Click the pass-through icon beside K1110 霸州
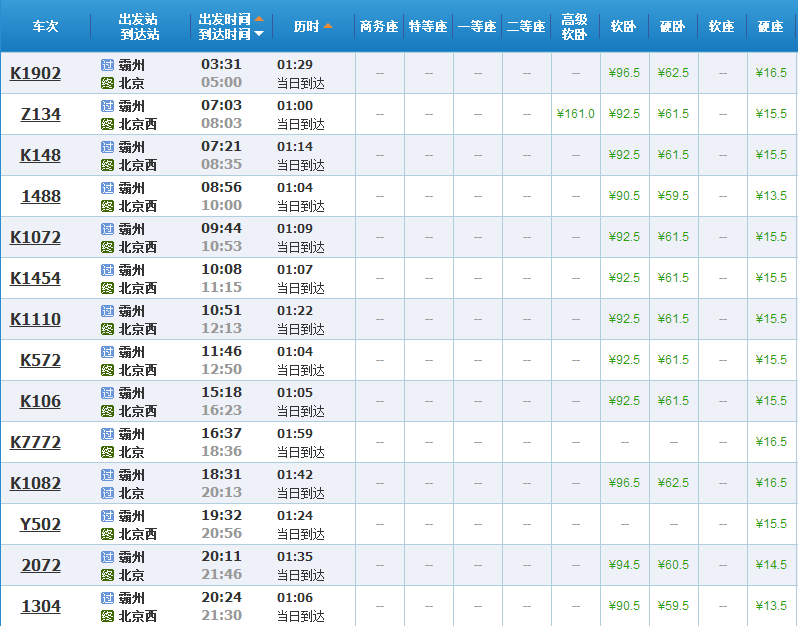This screenshot has width=798, height=626. (x=107, y=311)
